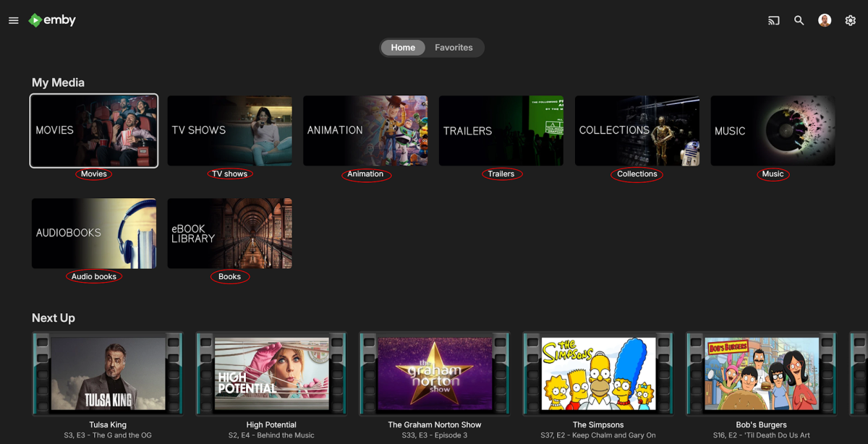Open the High Potential thumbnail
The width and height of the screenshot is (868, 444).
point(271,374)
